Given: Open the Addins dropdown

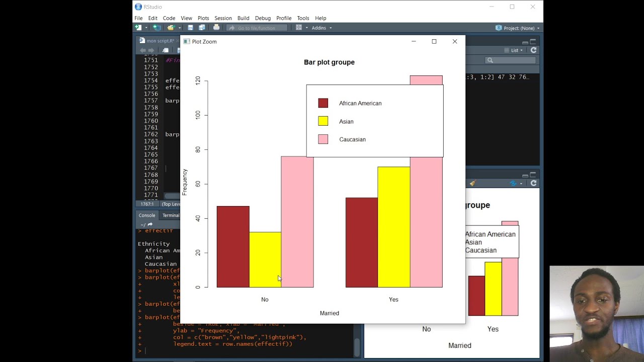Looking at the screenshot, I should [x=321, y=28].
